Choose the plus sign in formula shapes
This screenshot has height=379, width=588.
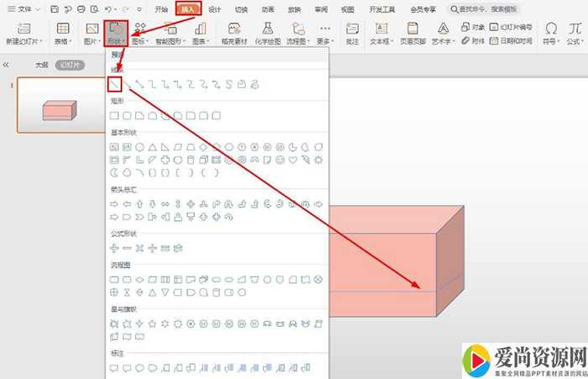coord(114,248)
